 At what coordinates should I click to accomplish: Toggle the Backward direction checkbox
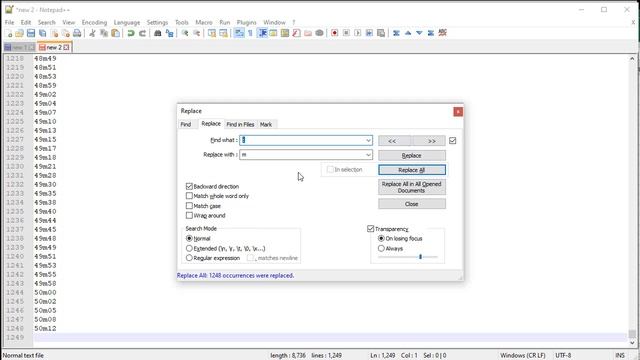[189, 186]
